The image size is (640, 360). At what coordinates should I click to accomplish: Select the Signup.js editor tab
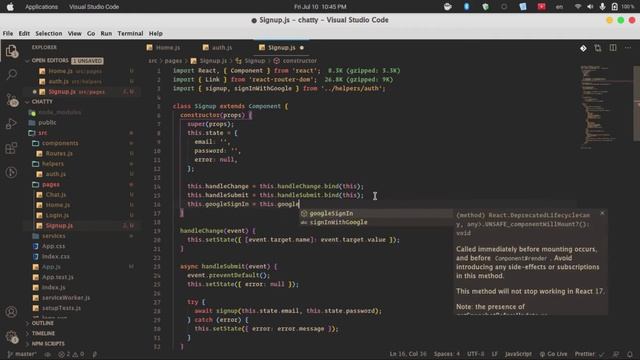(282, 48)
